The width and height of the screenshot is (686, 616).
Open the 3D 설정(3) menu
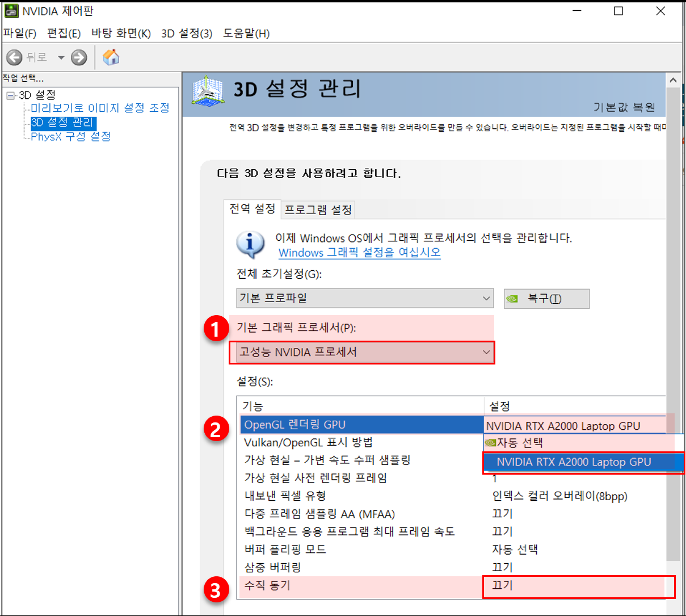coord(187,33)
